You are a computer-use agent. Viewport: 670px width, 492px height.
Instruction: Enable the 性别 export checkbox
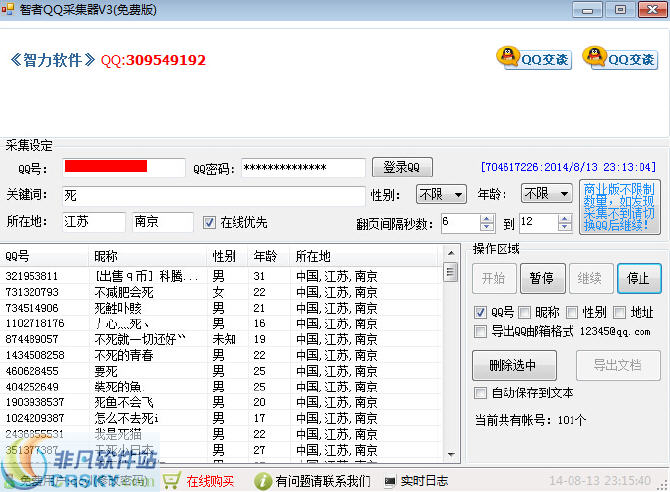[571, 312]
